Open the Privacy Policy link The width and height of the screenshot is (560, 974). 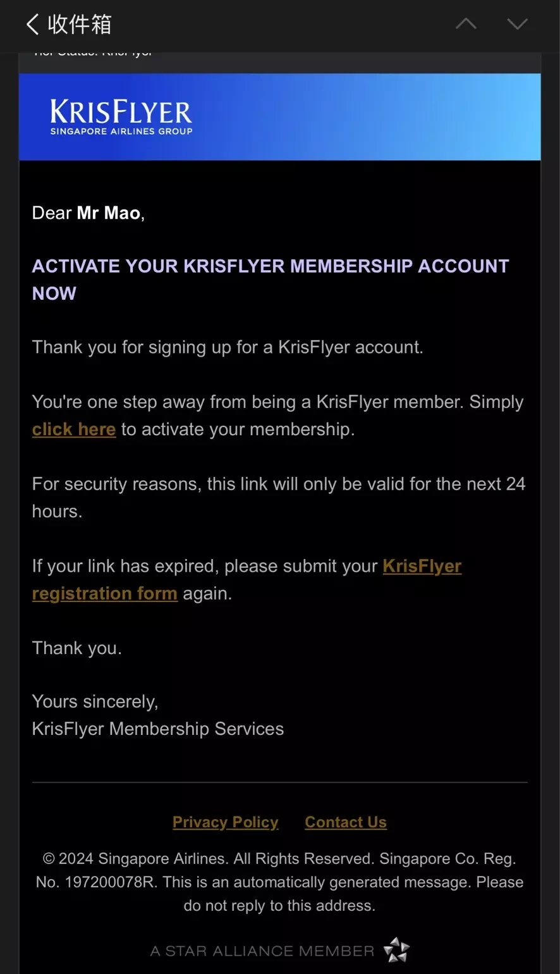coord(225,822)
